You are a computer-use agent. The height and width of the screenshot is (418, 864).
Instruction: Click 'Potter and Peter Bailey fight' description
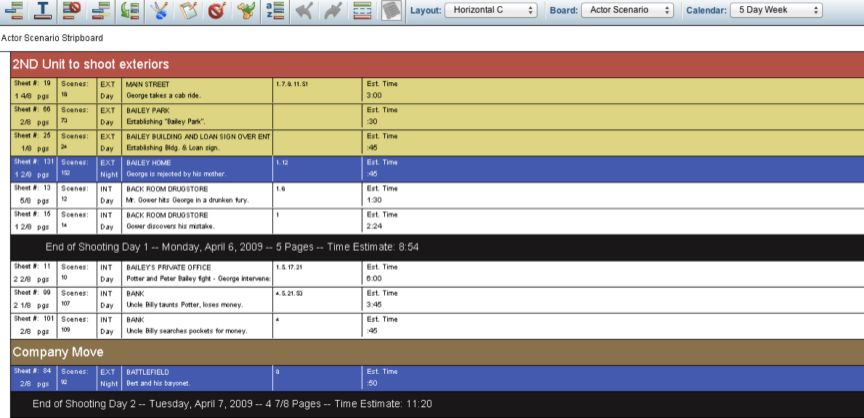[x=198, y=279]
